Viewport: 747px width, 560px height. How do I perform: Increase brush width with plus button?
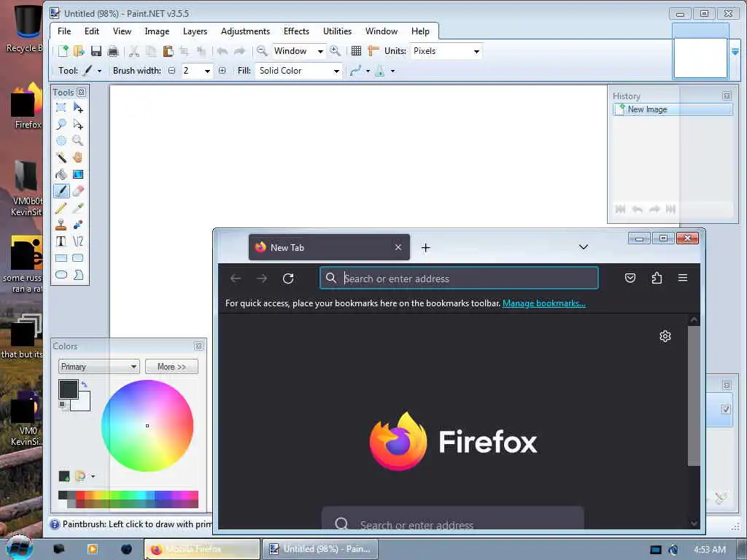[x=222, y=71]
